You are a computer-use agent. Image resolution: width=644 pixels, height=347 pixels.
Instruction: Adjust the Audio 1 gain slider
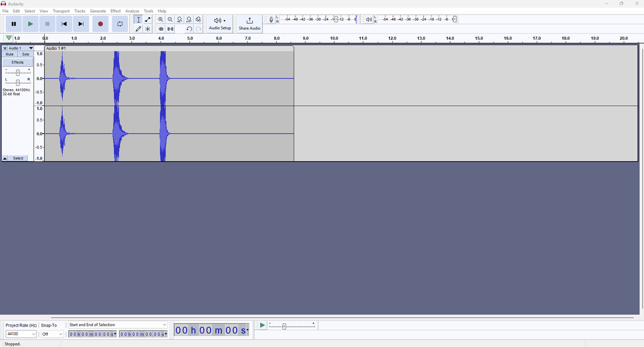[18, 73]
